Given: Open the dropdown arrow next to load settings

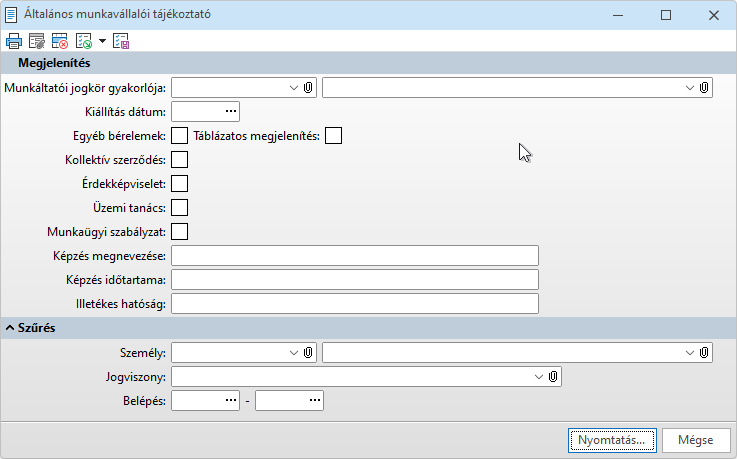Looking at the screenshot, I should 102,42.
